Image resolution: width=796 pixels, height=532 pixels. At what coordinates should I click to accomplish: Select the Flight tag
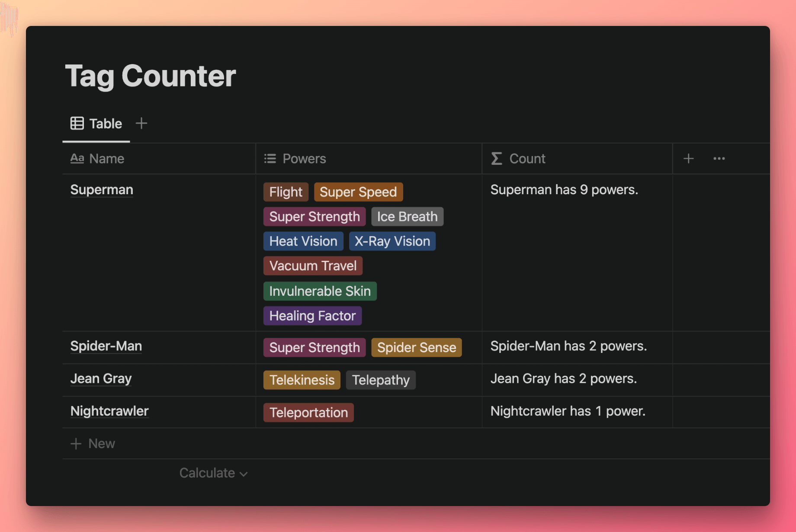coord(286,192)
